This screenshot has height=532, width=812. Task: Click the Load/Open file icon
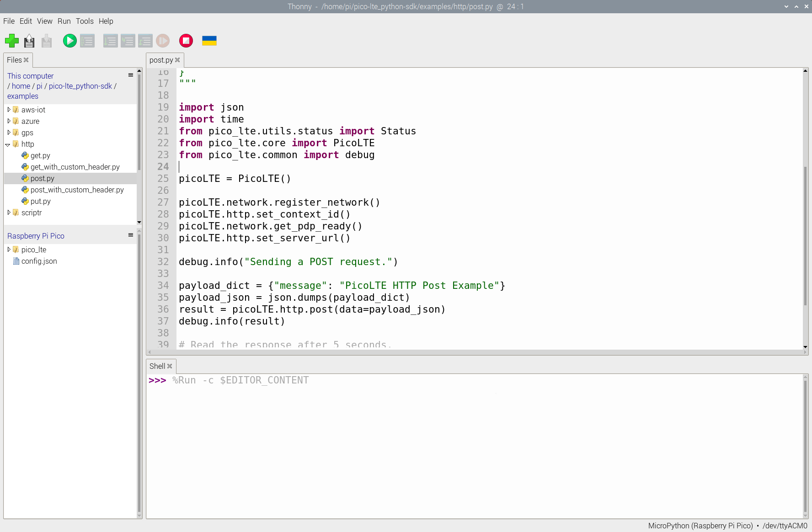coord(29,41)
